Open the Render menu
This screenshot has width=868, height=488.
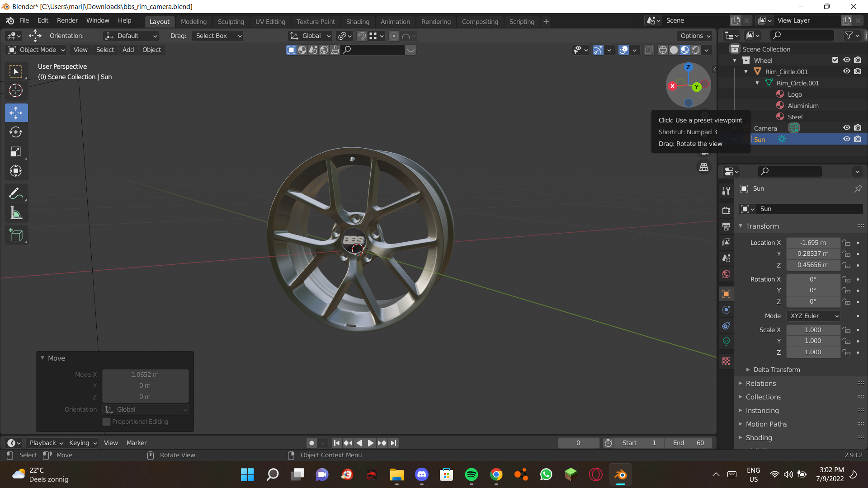[x=67, y=21]
